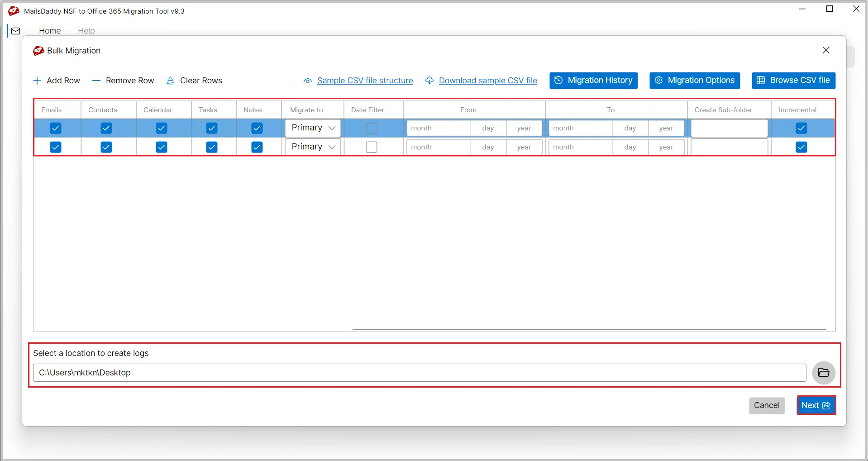Expand the first row's Primary dropdown
The height and width of the screenshot is (461, 868).
tap(313, 128)
